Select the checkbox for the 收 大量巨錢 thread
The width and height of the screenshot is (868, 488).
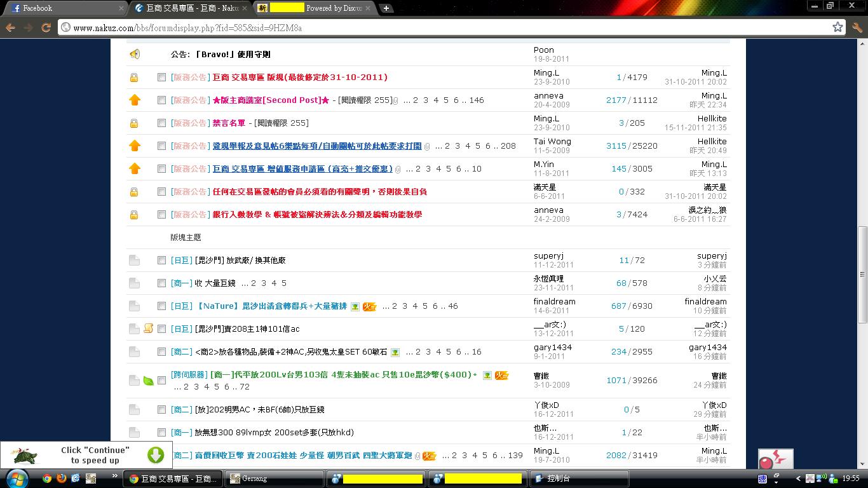pos(161,283)
